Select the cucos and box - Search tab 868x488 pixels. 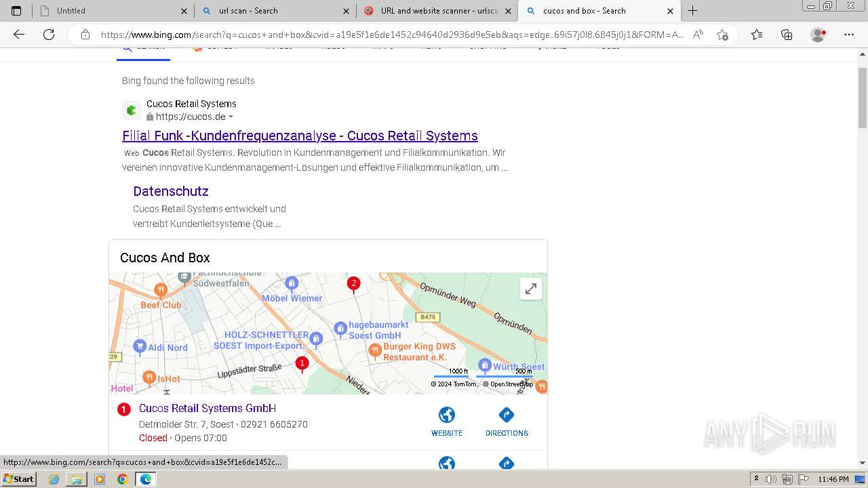click(599, 11)
